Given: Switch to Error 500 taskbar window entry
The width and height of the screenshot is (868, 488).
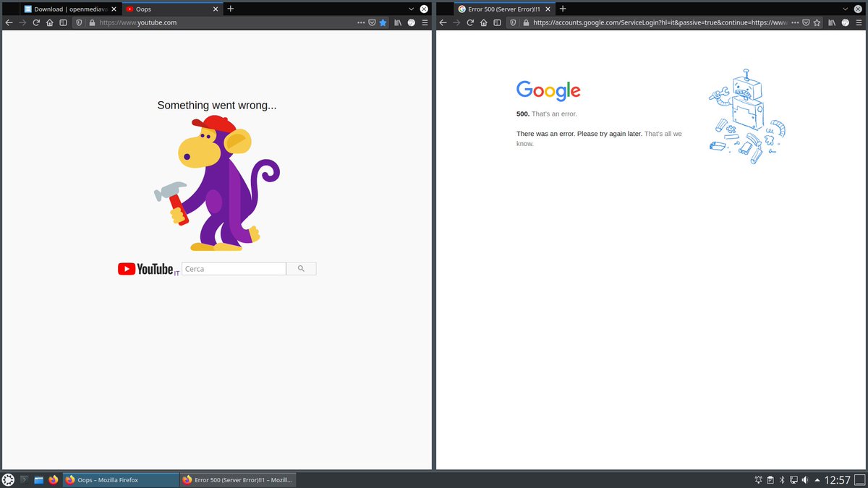Looking at the screenshot, I should tap(238, 479).
